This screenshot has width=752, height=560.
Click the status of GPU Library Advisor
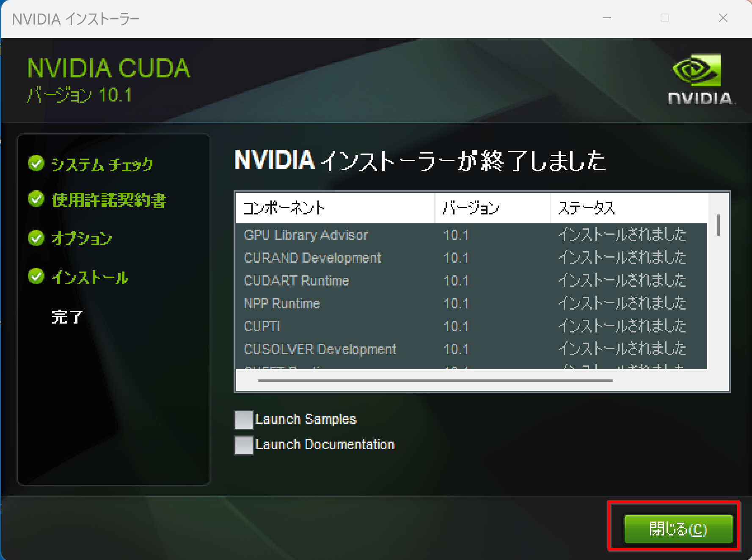pos(622,235)
